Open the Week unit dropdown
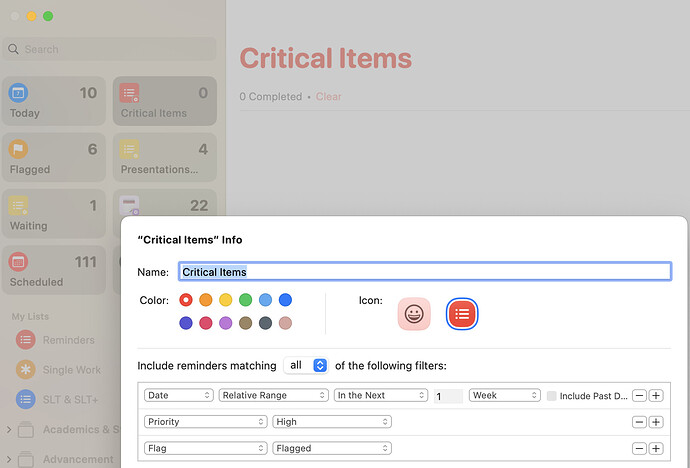This screenshot has width=690, height=468. (x=504, y=396)
